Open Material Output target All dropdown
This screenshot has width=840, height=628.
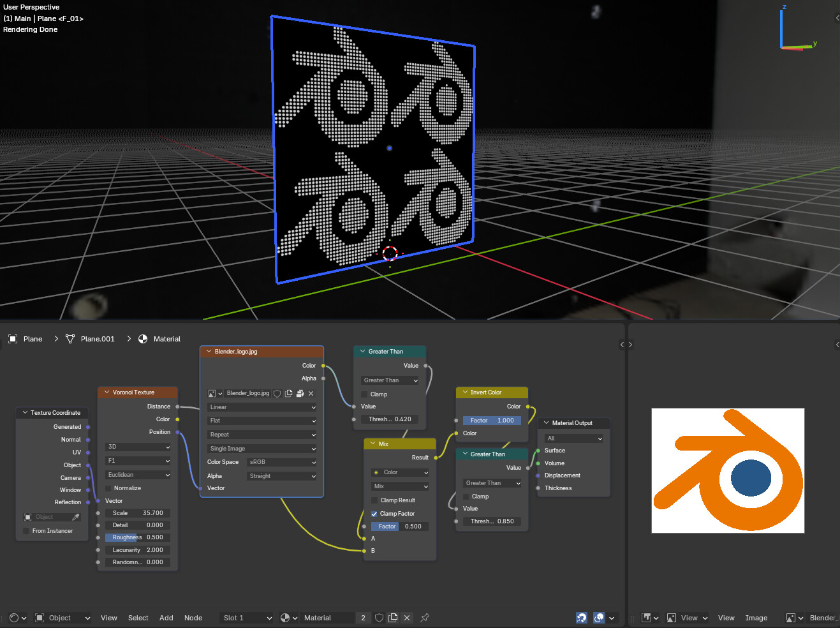574,438
